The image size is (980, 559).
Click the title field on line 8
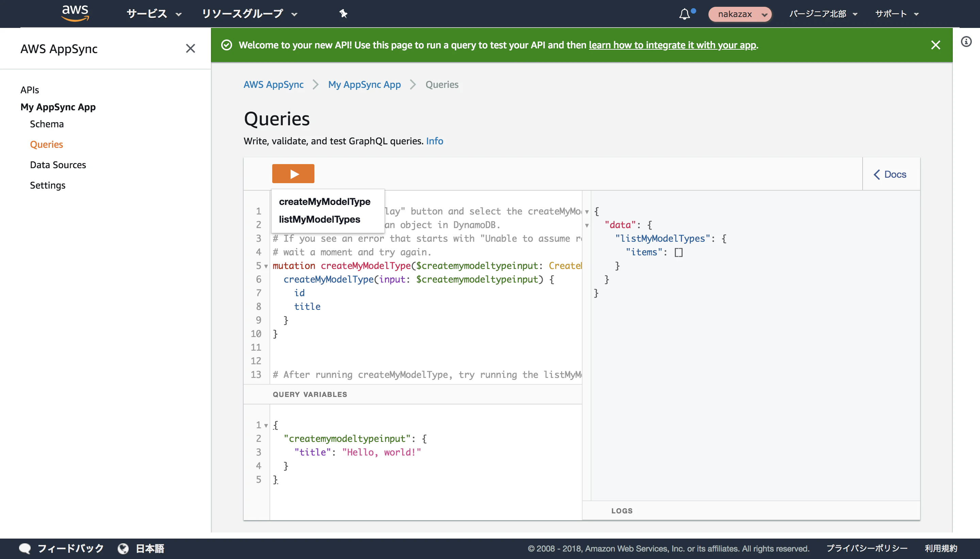[307, 306]
